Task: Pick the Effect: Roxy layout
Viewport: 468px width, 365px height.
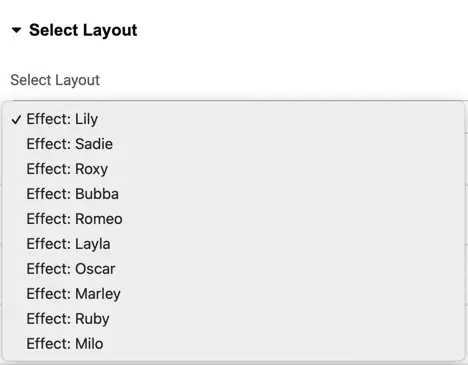Action: [x=233, y=169]
